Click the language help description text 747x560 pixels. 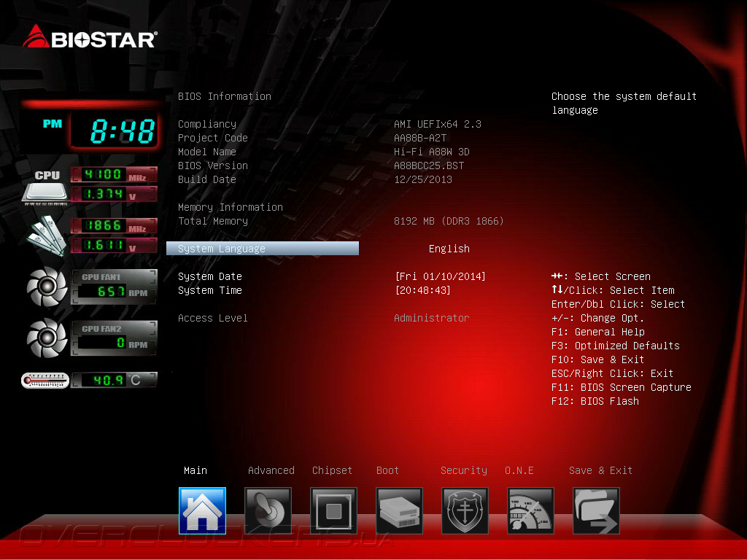624,103
